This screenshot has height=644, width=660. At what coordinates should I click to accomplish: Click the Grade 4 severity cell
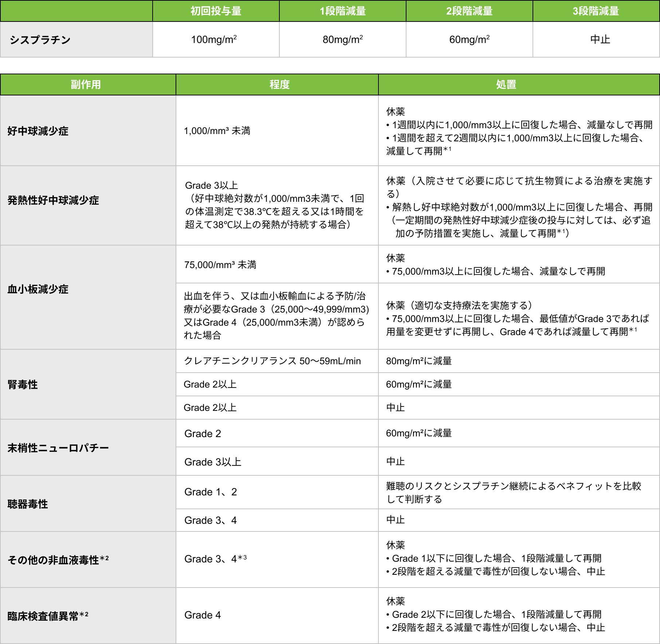click(x=277, y=615)
